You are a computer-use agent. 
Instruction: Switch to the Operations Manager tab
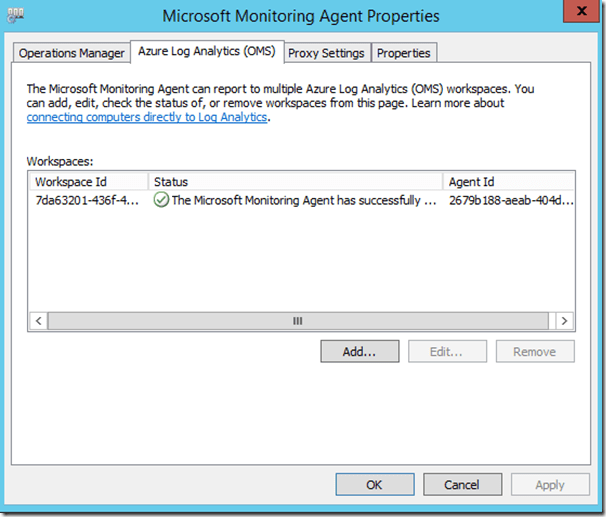click(x=72, y=53)
